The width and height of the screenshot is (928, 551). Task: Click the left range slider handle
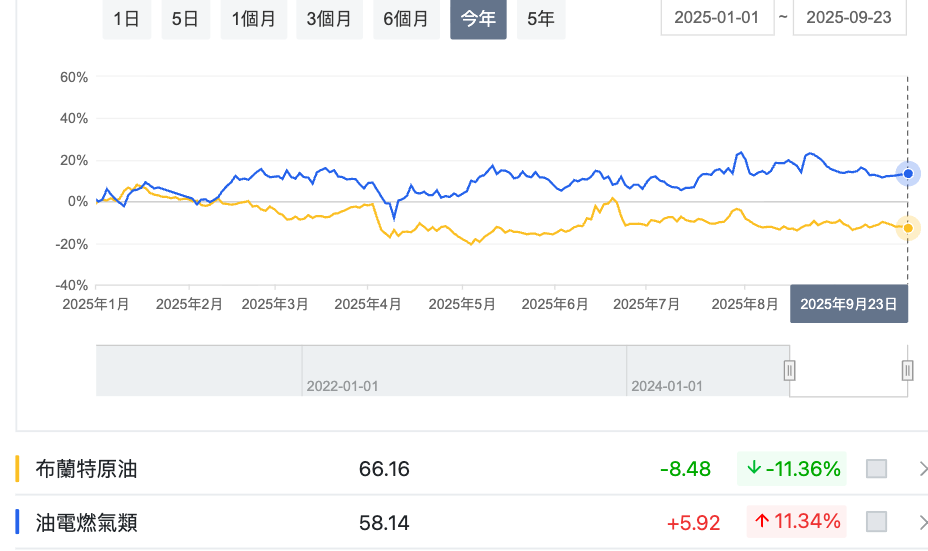pos(789,371)
